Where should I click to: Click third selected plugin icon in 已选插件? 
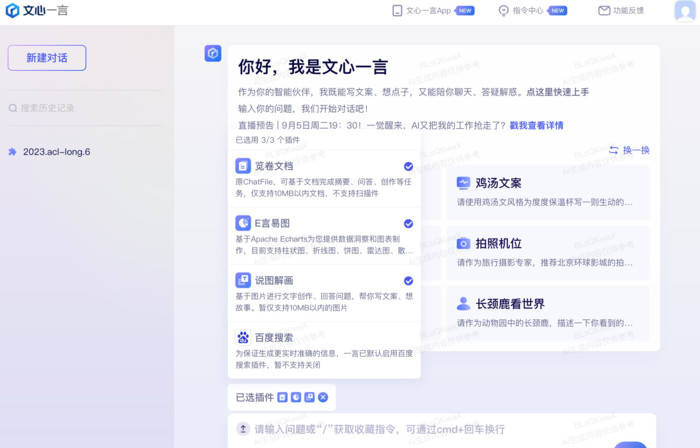pos(309,397)
